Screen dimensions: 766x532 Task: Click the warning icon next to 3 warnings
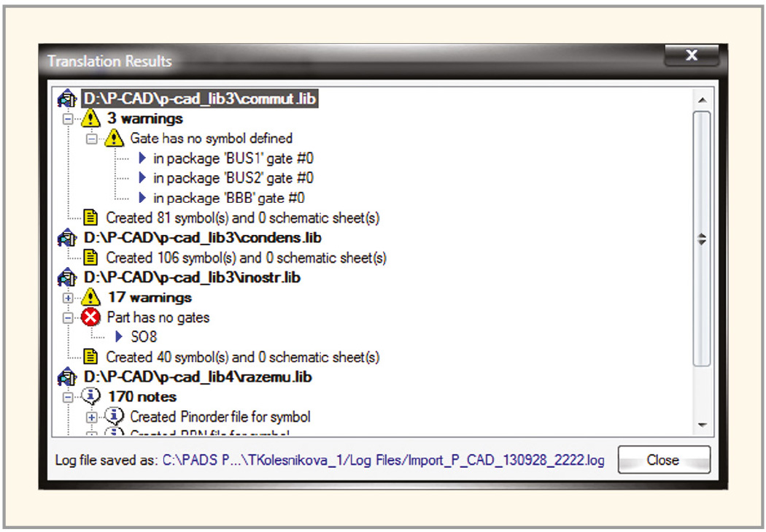(91, 118)
